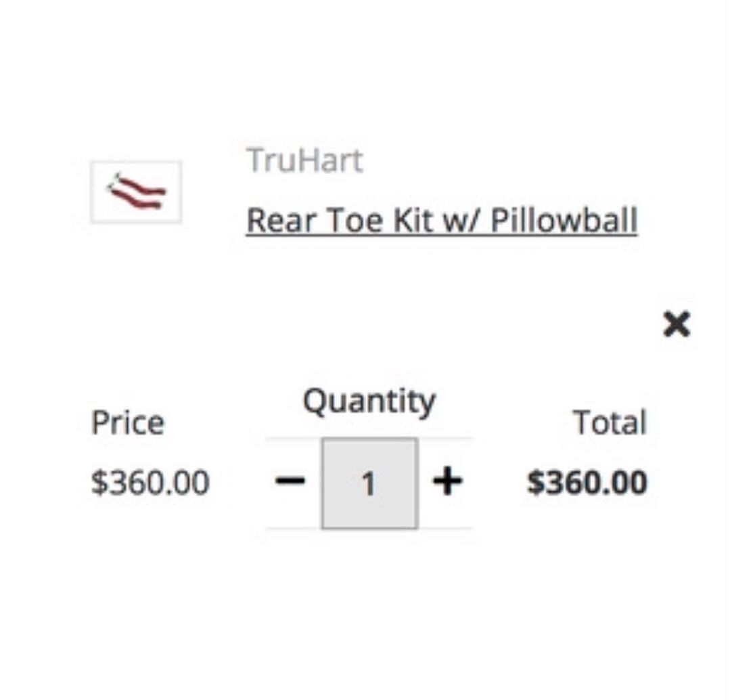
Task: Place cursor in gray quantity box
Action: pyautogui.click(x=369, y=483)
